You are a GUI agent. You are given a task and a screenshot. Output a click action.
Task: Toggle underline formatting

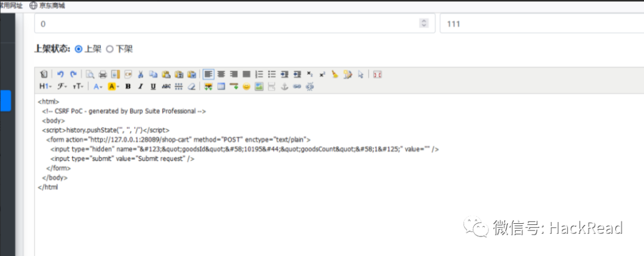153,87
